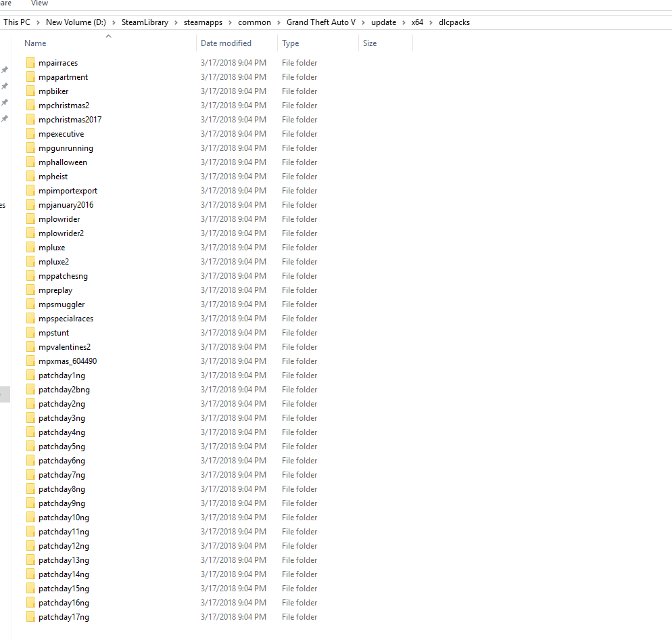Screen dimensions: 672x640
Task: Sort by the Type column header
Action: click(x=291, y=43)
